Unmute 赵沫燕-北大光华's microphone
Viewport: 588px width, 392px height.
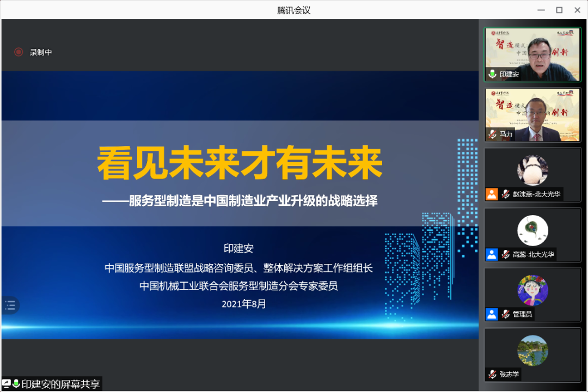[x=505, y=193]
